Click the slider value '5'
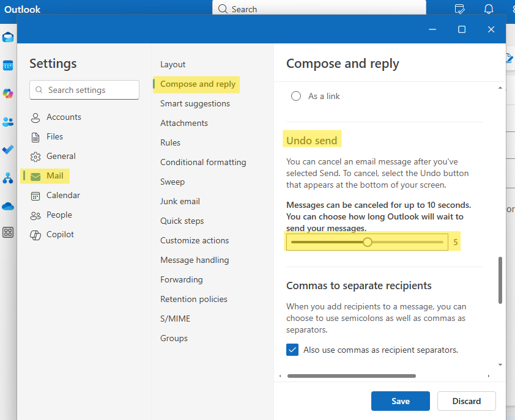 (456, 242)
